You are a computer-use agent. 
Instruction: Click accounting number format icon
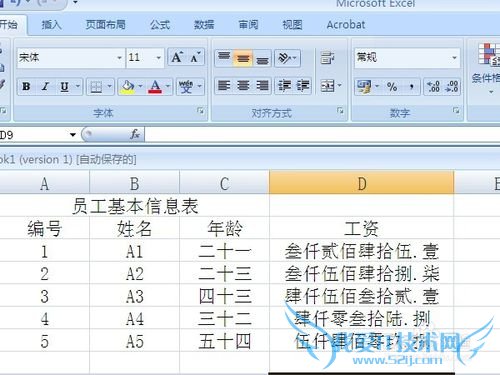pos(364,87)
